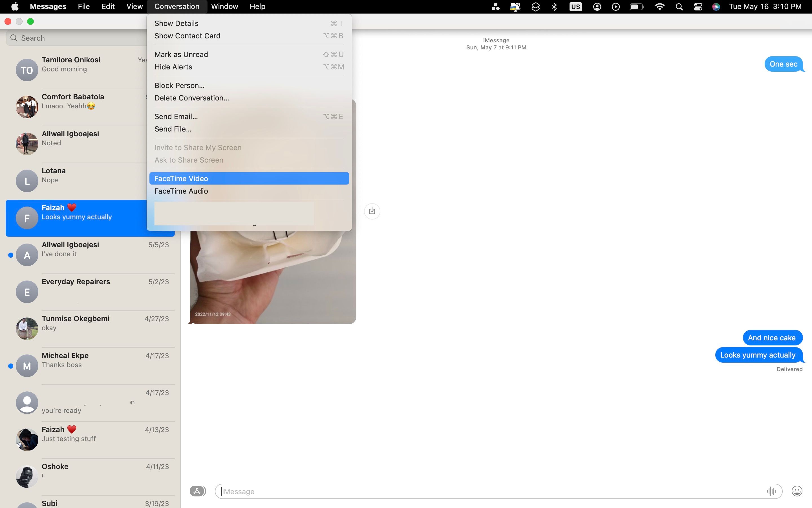The image size is (812, 508).
Task: Click the layered box icon in menu bar
Action: pos(535,6)
